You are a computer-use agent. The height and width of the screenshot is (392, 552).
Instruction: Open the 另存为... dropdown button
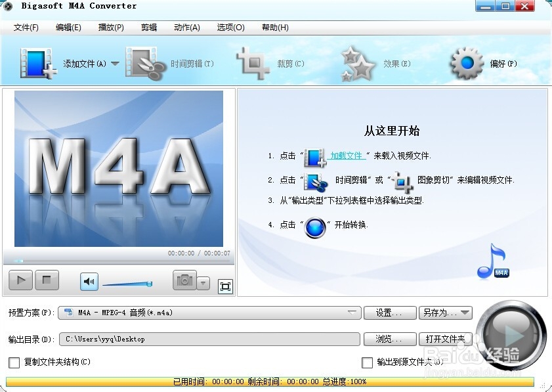(445, 313)
